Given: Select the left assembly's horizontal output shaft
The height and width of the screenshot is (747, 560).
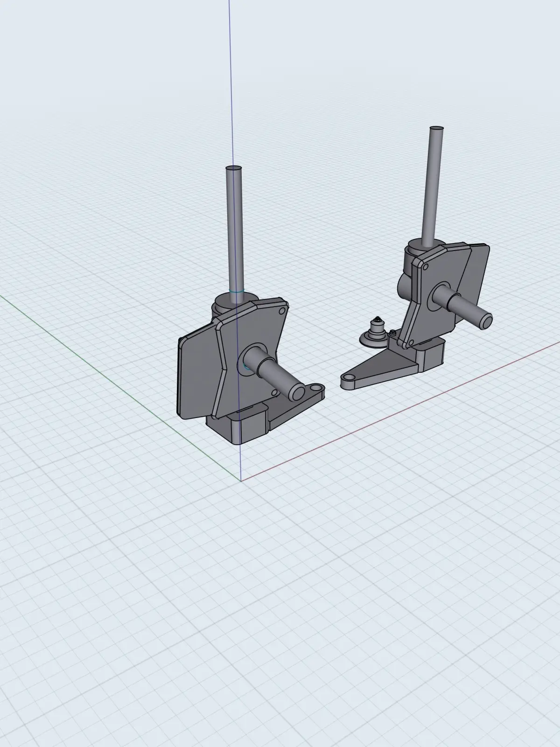Looking at the screenshot, I should coord(275,374).
